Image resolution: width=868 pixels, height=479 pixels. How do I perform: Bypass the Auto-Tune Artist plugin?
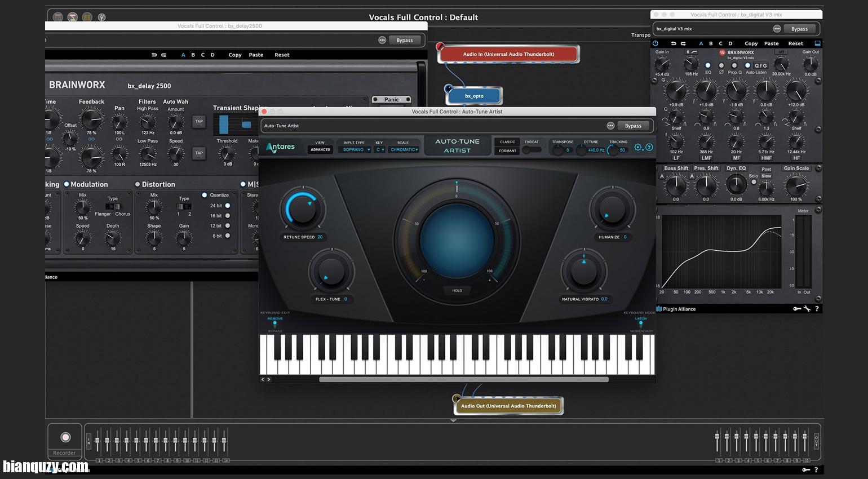tap(633, 126)
